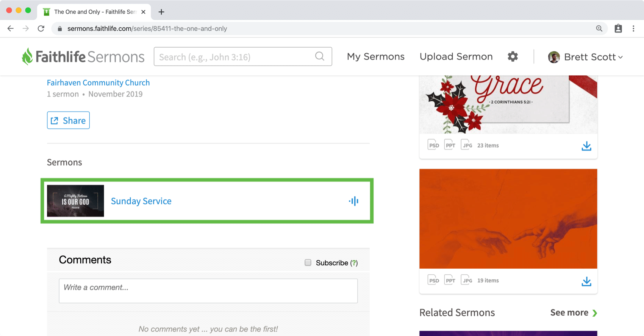
Task: Open the Subscribe help question mark
Action: (x=354, y=263)
